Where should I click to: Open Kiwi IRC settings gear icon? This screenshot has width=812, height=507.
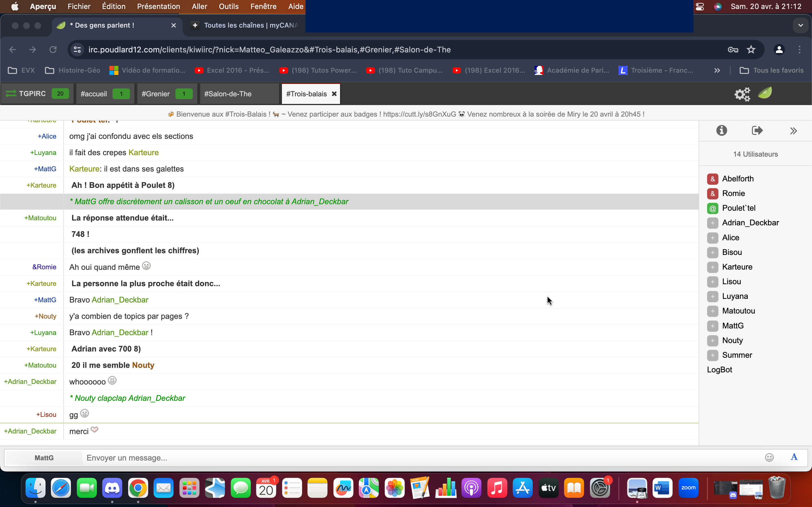click(x=742, y=94)
